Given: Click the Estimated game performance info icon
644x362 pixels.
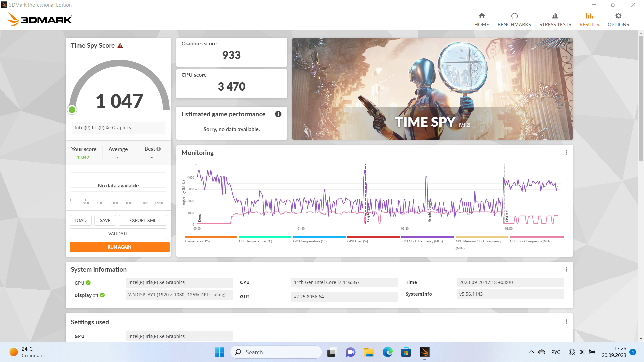Looking at the screenshot, I should (278, 114).
